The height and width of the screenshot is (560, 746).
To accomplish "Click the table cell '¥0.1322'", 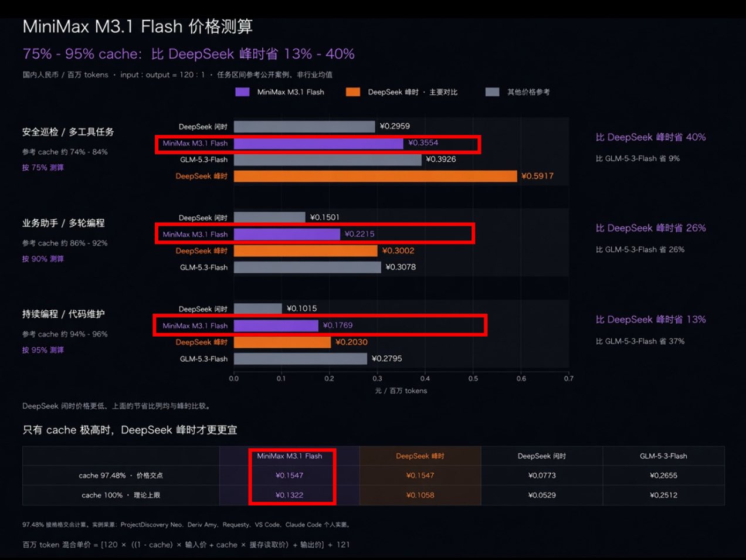I will pos(289,495).
